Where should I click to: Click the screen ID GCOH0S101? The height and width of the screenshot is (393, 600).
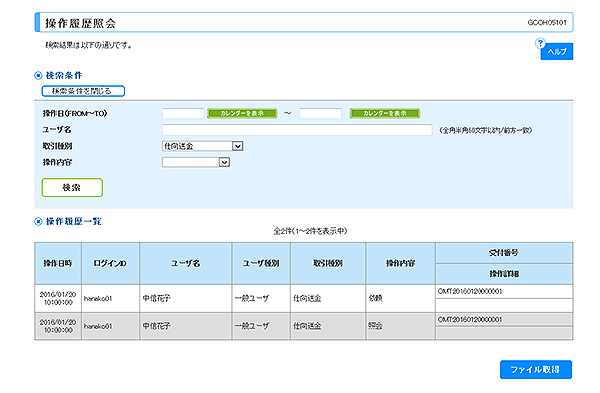[547, 23]
